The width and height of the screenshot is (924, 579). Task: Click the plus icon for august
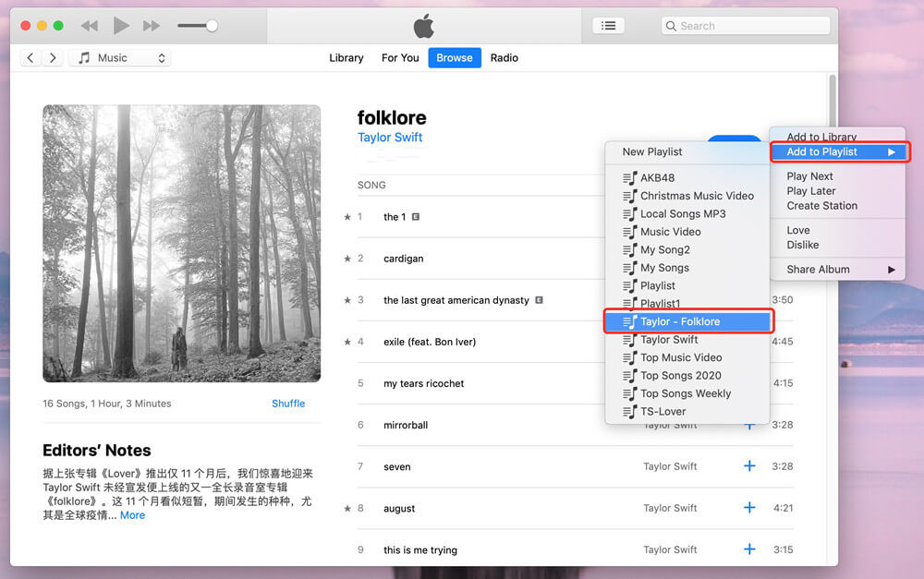749,508
